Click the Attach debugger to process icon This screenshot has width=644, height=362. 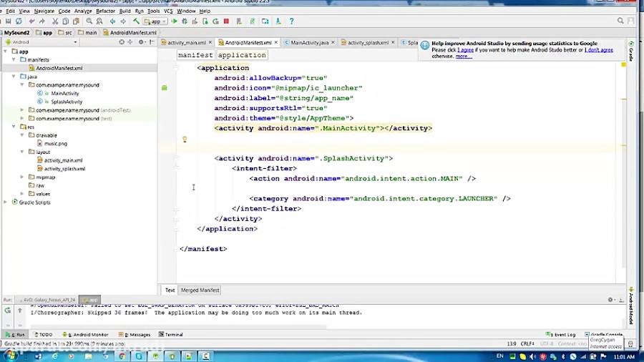pos(205,21)
